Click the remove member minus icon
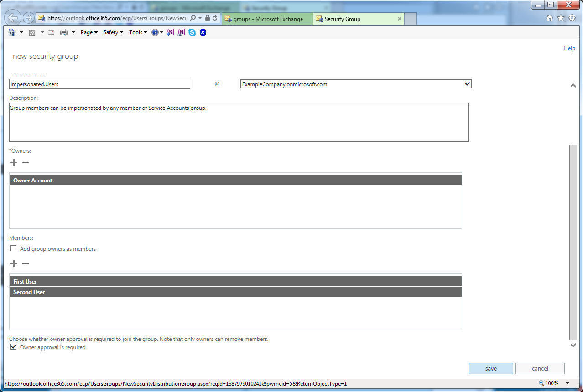The height and width of the screenshot is (392, 583). pyautogui.click(x=26, y=264)
